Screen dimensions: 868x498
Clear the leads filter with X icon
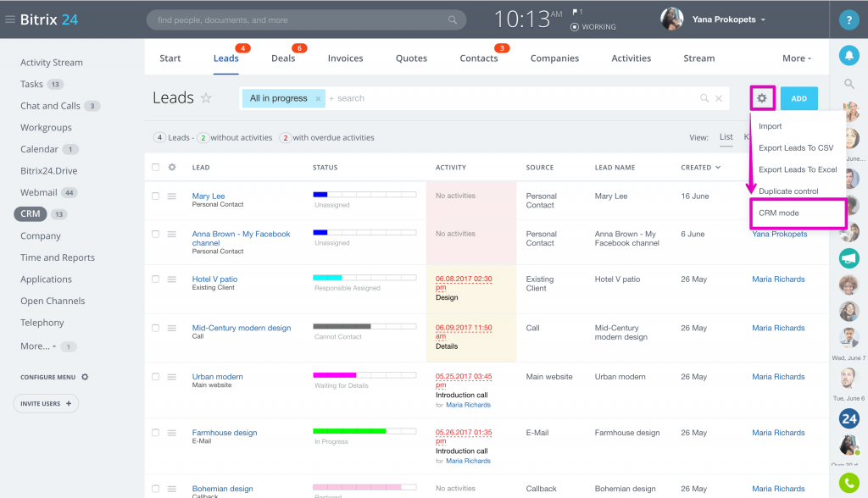click(719, 98)
